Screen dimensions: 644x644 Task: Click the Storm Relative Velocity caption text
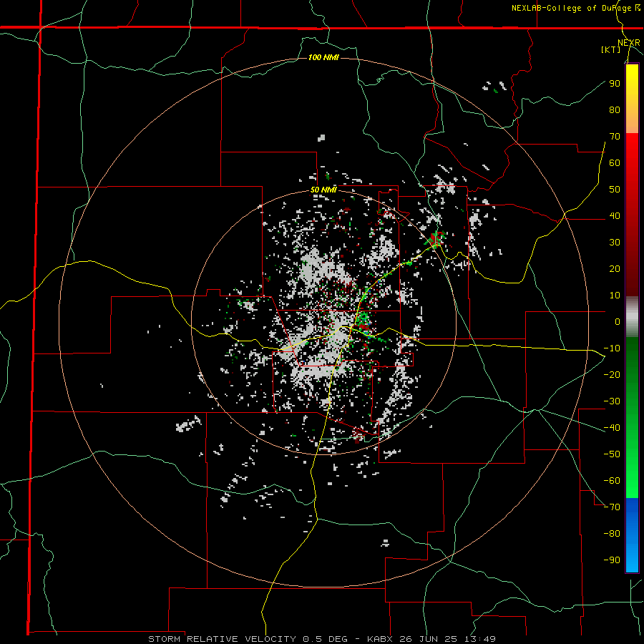click(x=222, y=639)
